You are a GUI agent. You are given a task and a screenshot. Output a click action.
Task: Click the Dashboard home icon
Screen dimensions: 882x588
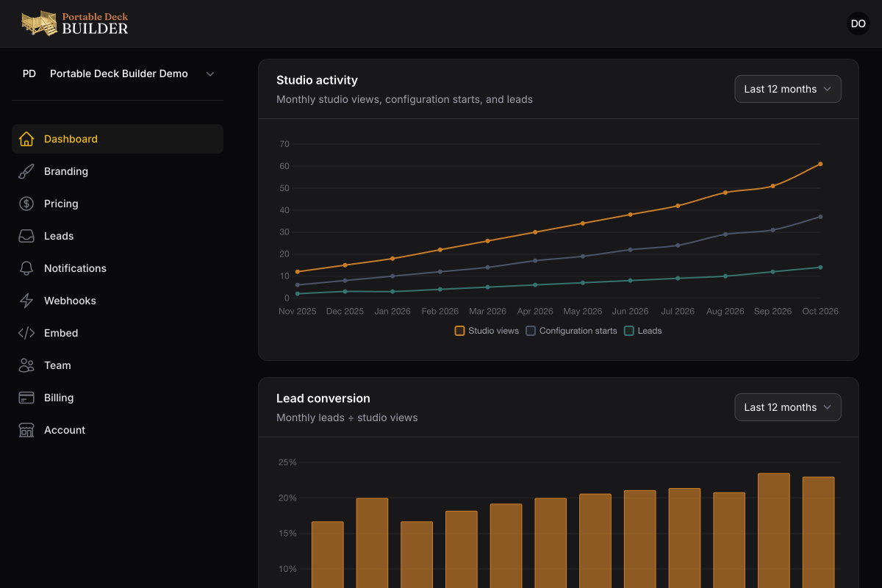pos(26,139)
